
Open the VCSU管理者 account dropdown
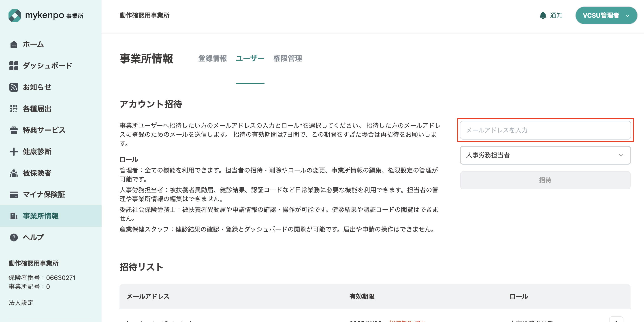(606, 15)
